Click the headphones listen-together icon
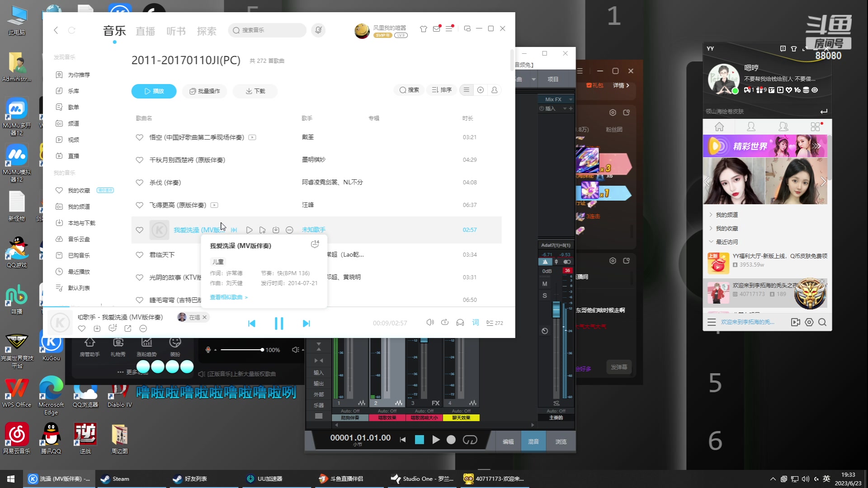The height and width of the screenshot is (488, 868). click(460, 322)
